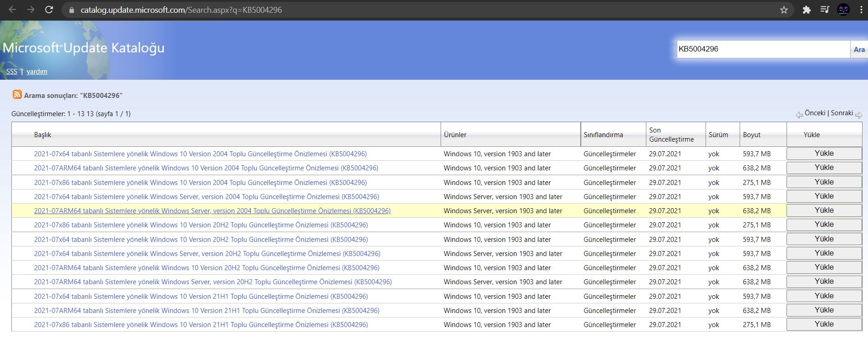Open the ARM64 Windows Server version 2004 link
Viewport: 868px width, 338px height.
(x=212, y=211)
